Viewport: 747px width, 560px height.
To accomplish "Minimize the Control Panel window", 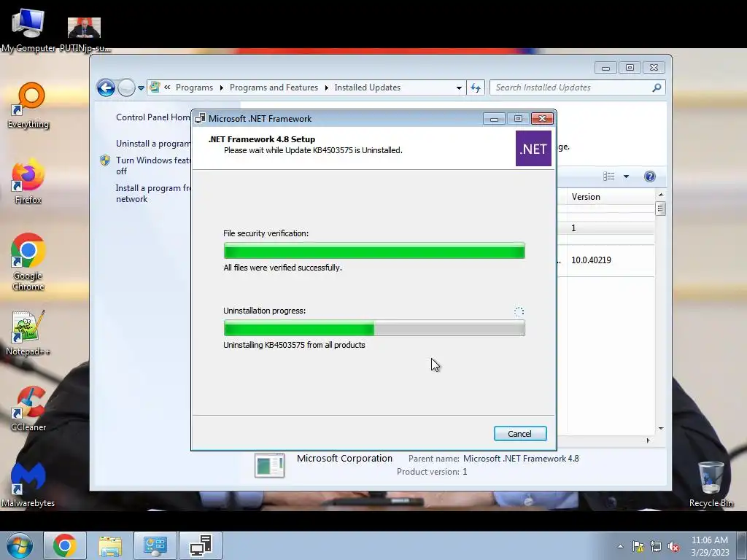I will pyautogui.click(x=605, y=68).
